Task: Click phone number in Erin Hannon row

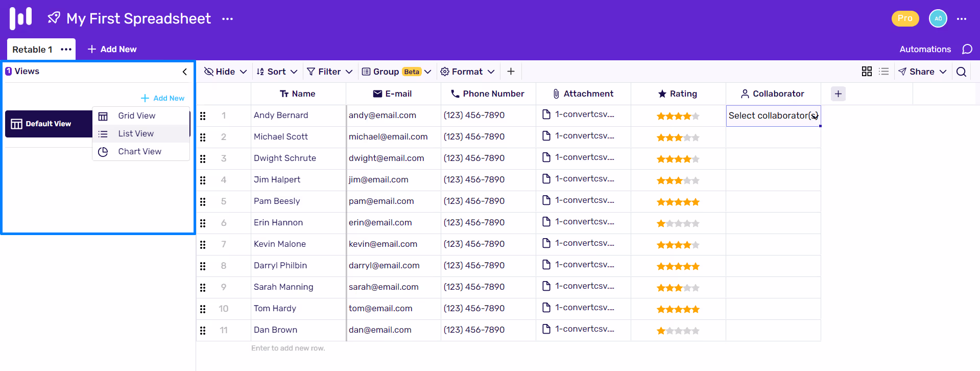Action: pos(488,223)
